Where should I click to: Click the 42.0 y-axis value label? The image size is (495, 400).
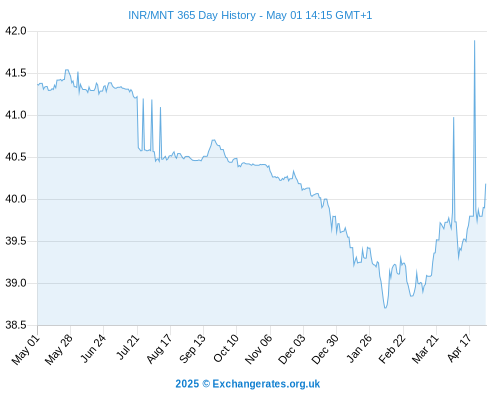coord(15,31)
